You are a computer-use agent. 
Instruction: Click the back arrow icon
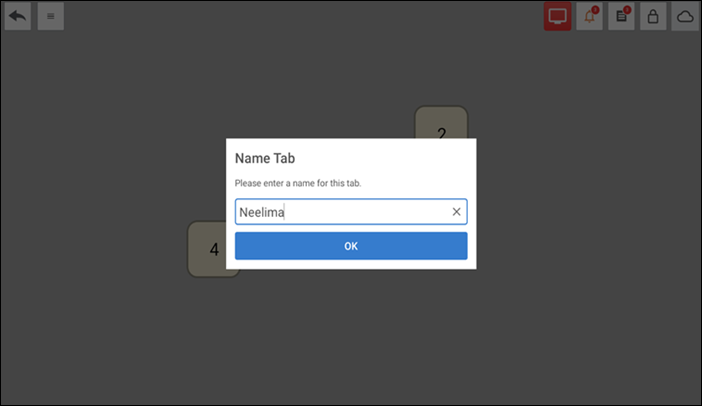18,17
